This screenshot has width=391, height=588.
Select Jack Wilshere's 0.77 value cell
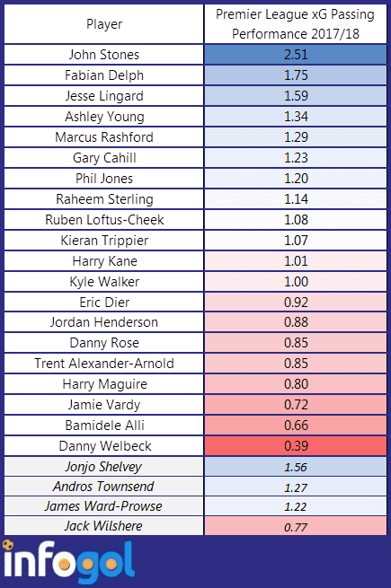point(295,526)
